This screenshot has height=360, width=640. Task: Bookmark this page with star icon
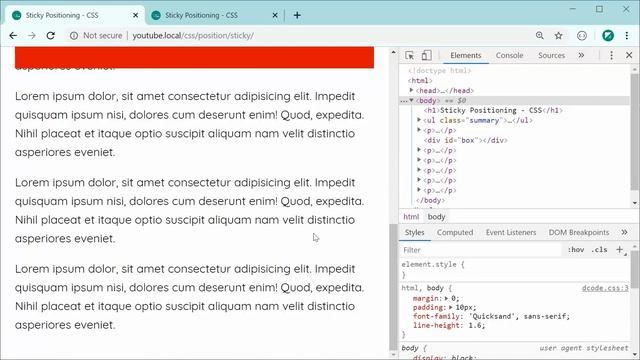(558, 36)
